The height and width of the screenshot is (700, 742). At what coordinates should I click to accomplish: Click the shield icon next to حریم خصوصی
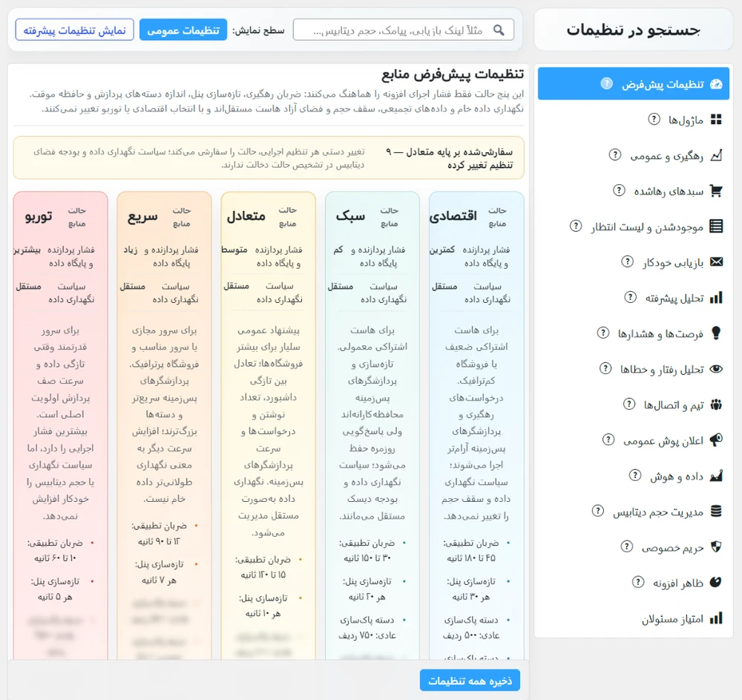point(716,547)
